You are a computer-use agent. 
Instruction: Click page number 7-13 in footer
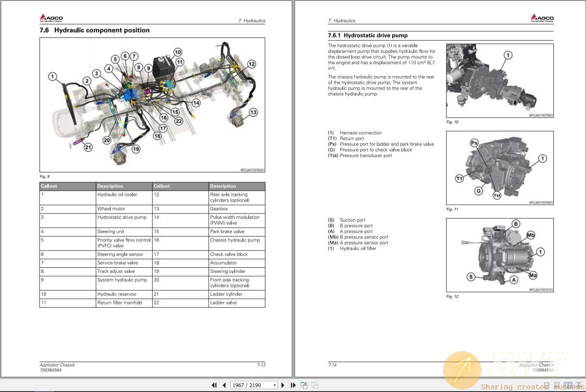click(x=261, y=365)
